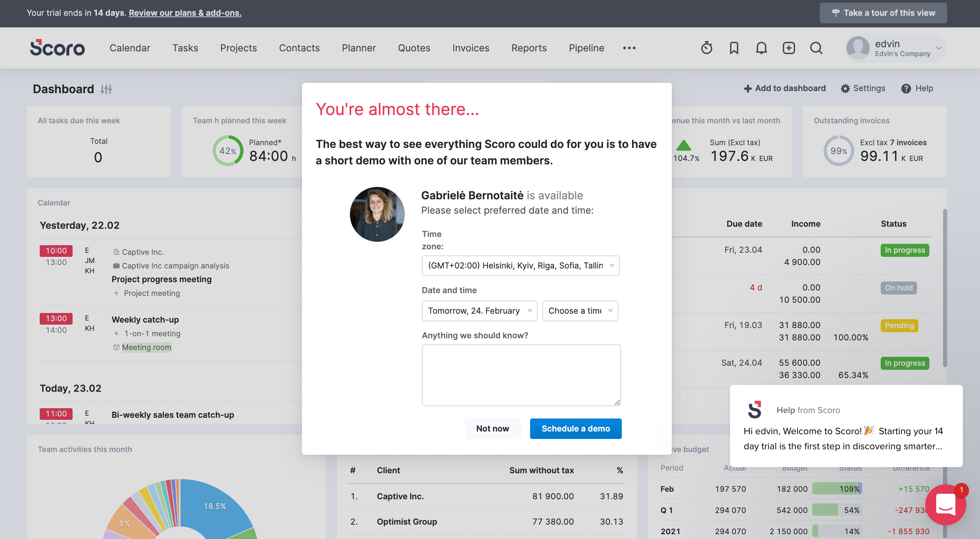Click the Due date column header
The image size is (980, 539).
pos(744,224)
